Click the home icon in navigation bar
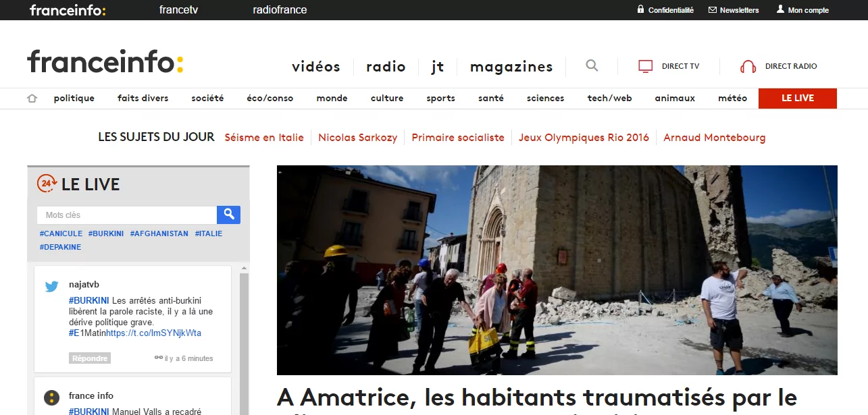The image size is (868, 415). (x=32, y=99)
